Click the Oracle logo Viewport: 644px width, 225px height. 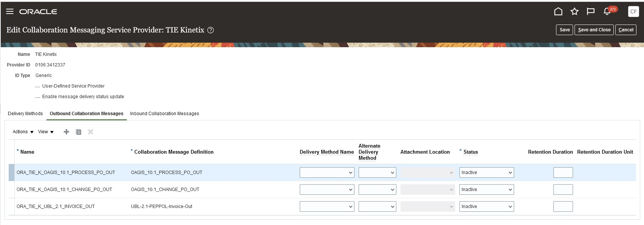pyautogui.click(x=38, y=12)
